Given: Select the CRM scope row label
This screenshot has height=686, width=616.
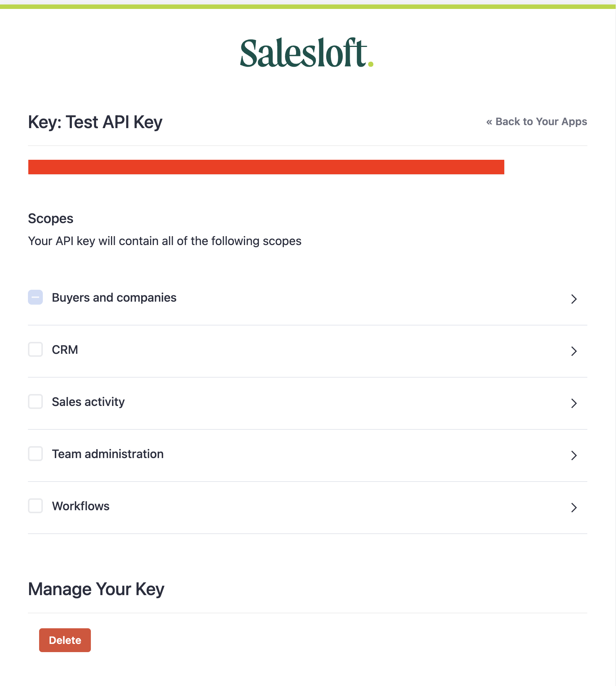Looking at the screenshot, I should pos(65,349).
